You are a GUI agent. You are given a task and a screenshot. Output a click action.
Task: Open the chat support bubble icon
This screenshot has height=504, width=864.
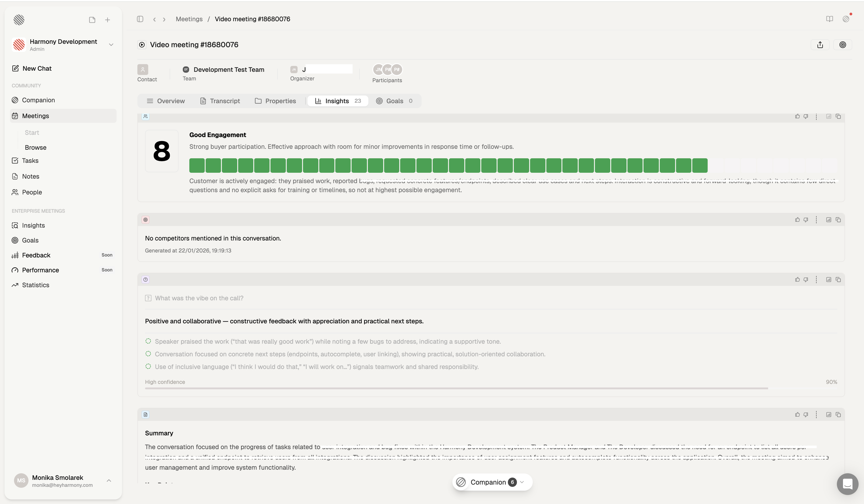pyautogui.click(x=847, y=484)
